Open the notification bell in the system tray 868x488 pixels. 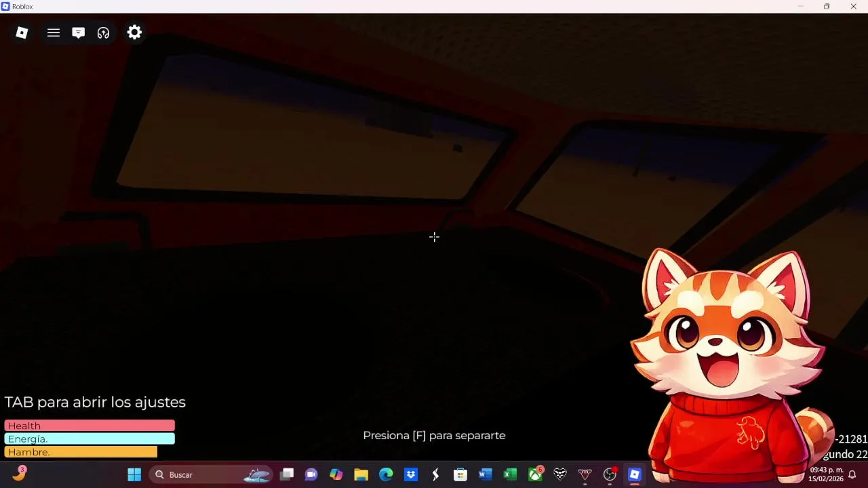tap(852, 474)
